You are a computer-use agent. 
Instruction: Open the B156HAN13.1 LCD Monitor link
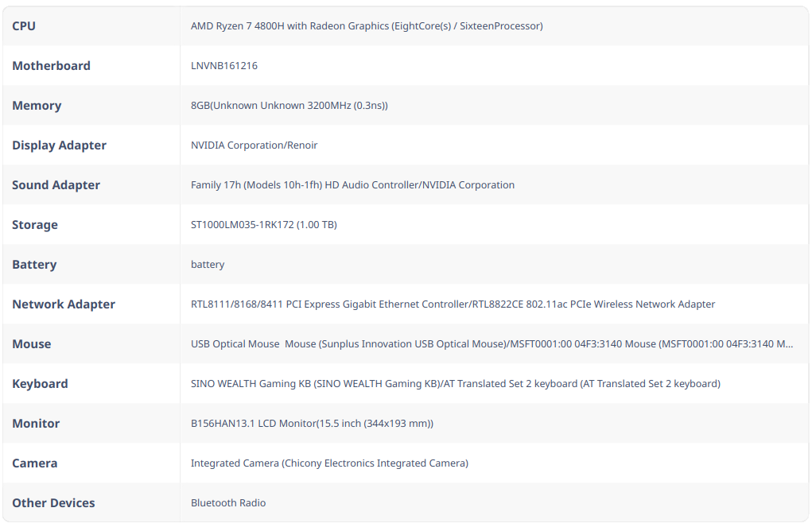(x=312, y=423)
